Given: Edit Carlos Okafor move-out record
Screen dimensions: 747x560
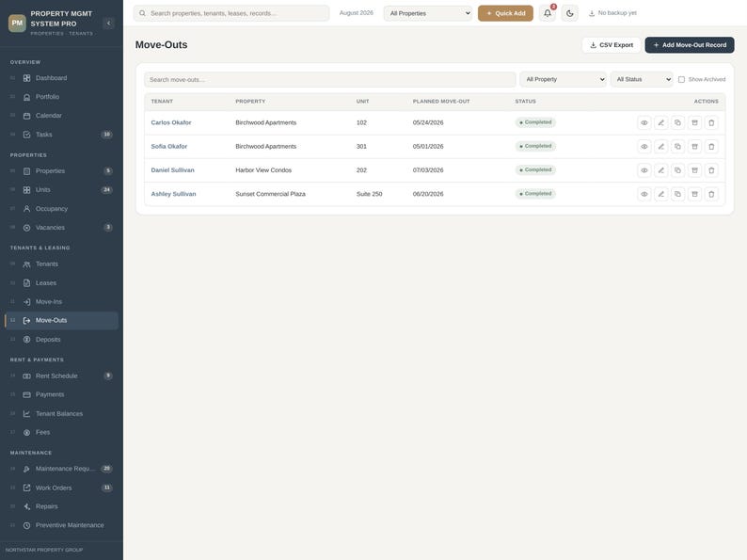Looking at the screenshot, I should pyautogui.click(x=660, y=122).
